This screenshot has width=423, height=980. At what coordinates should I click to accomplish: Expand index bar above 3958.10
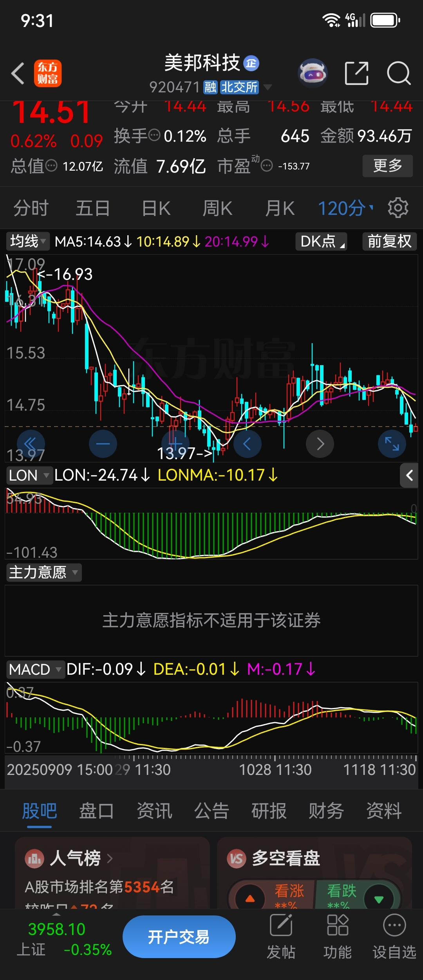[56, 915]
